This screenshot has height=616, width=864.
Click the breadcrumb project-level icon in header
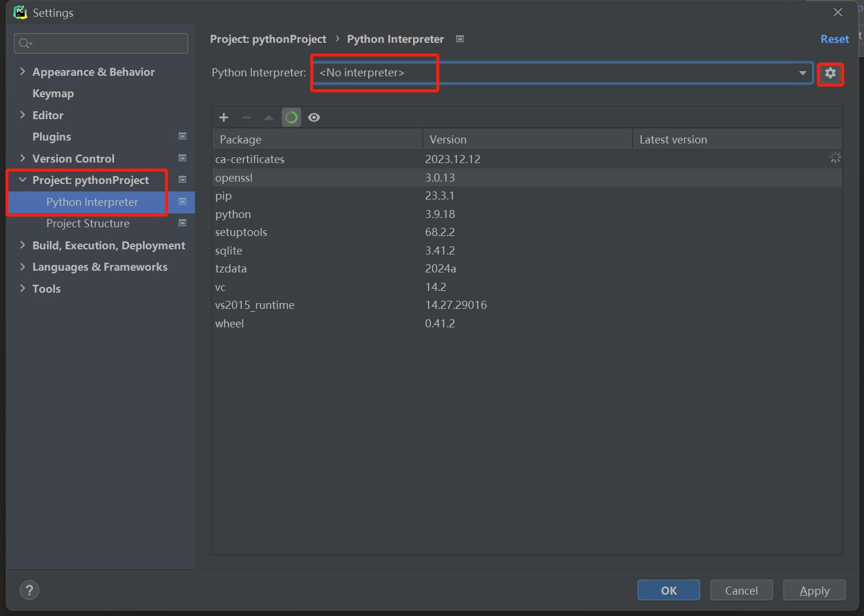click(460, 39)
